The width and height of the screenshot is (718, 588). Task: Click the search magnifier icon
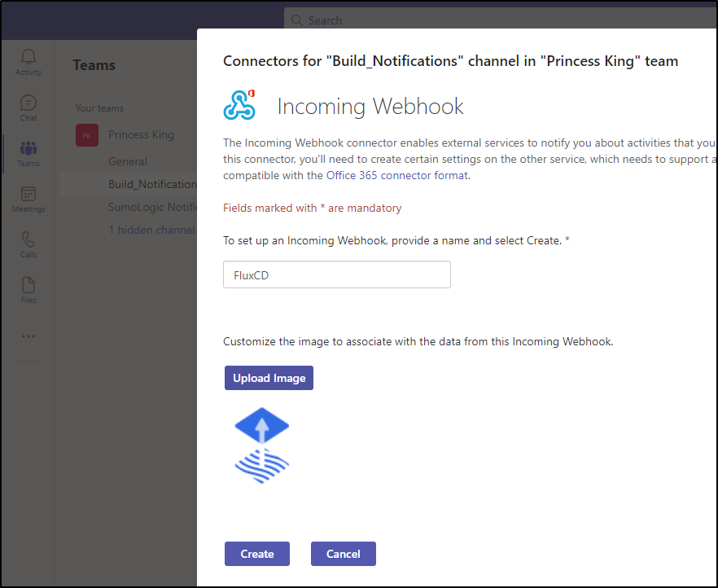pos(296,20)
